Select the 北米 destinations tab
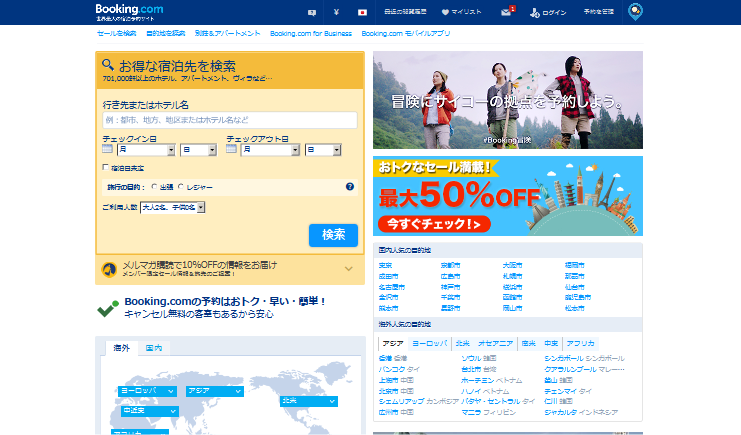This screenshot has height=435, width=741. [463, 343]
